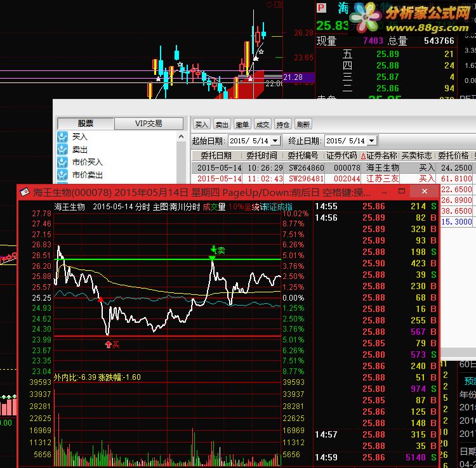Open the 起始日期 date dropdown
476x468 pixels.
coord(275,141)
